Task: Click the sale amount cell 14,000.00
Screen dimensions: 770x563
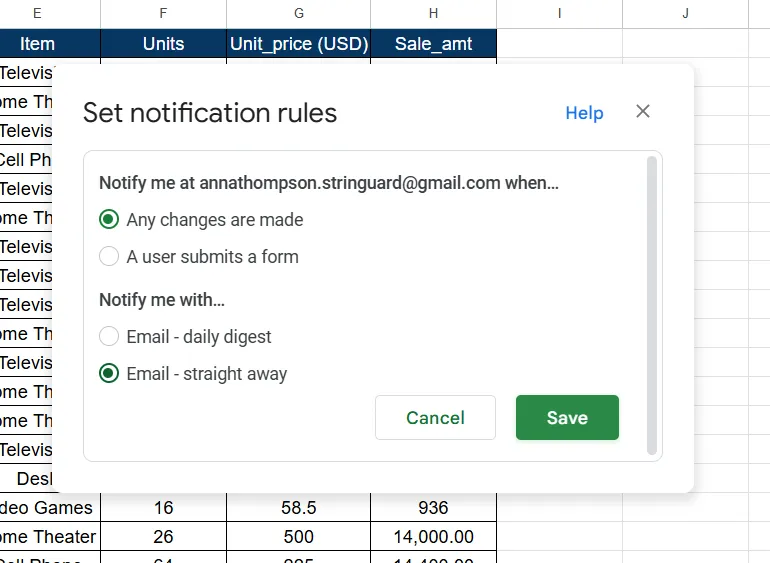Action: click(x=434, y=536)
